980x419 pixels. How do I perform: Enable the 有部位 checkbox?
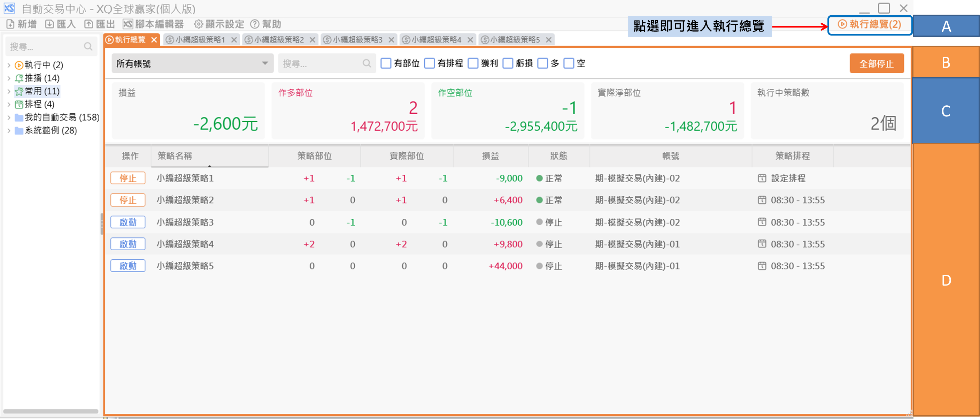click(386, 63)
